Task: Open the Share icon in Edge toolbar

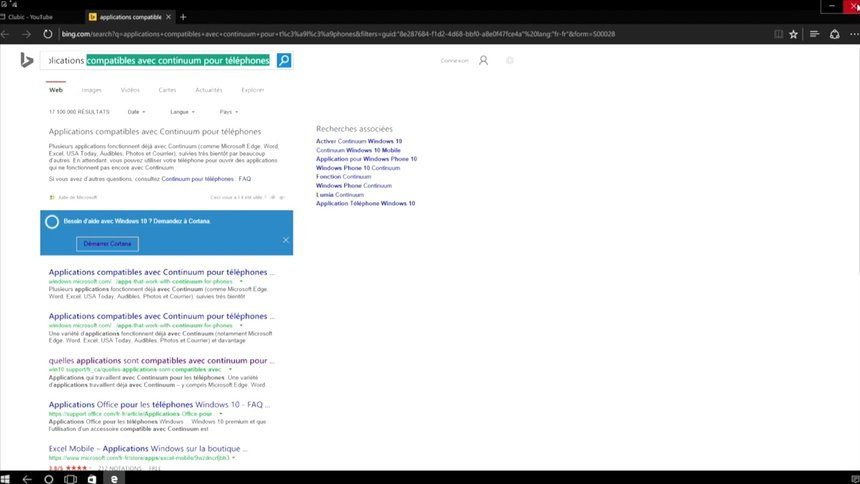Action: [x=834, y=34]
